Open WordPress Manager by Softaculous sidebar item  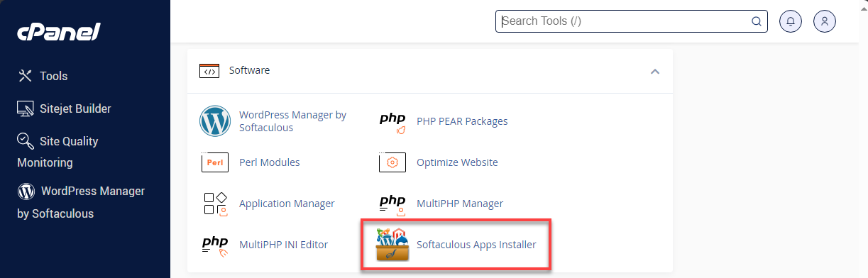[x=81, y=202]
